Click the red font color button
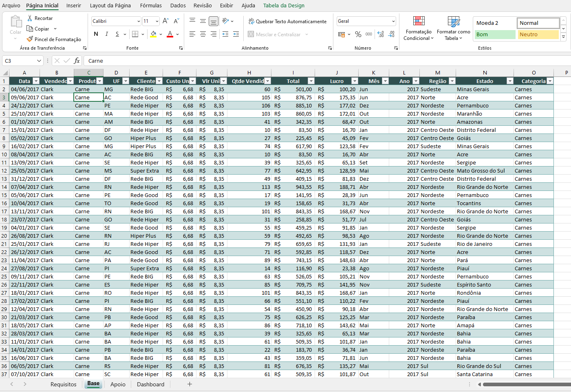571x392 pixels. coord(170,34)
